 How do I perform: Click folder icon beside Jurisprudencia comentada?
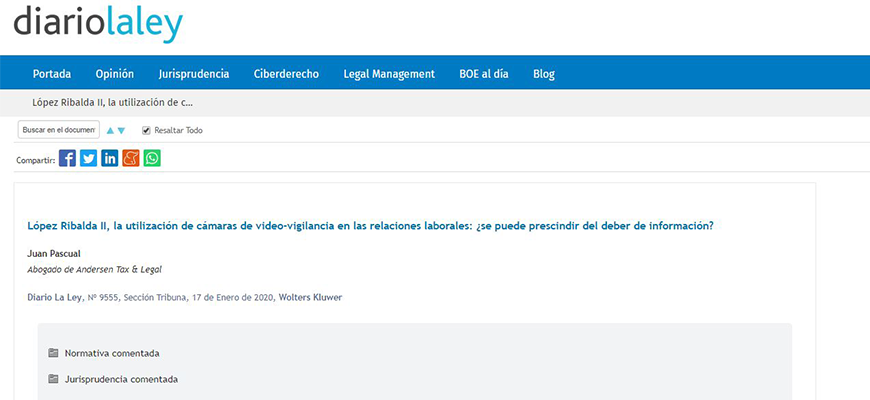(x=53, y=379)
